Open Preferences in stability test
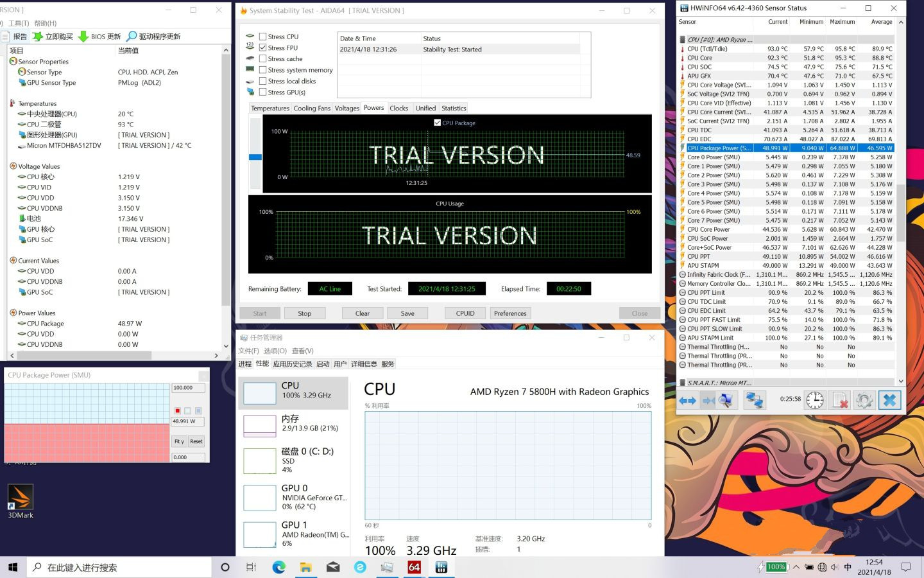Viewport: 924px width, 578px height. (510, 313)
